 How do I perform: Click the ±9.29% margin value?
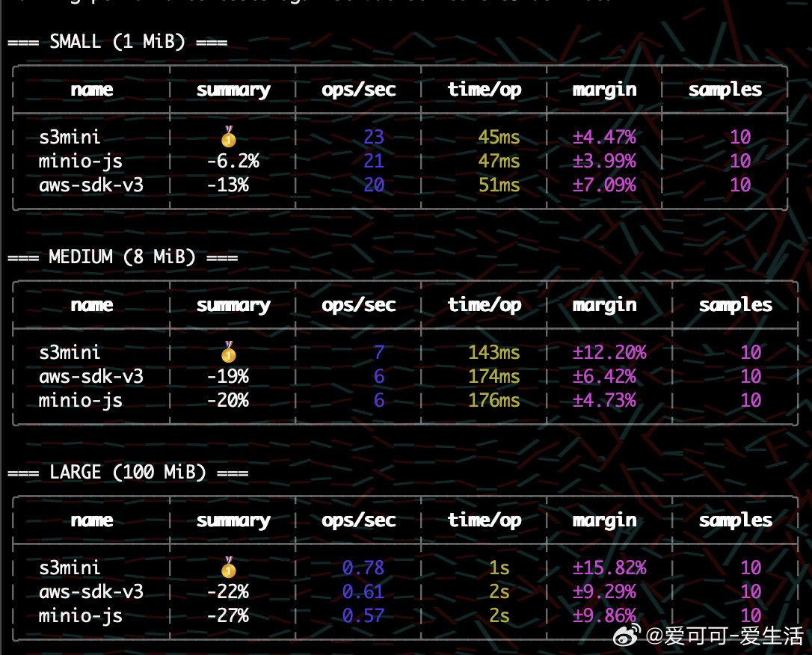tap(604, 592)
